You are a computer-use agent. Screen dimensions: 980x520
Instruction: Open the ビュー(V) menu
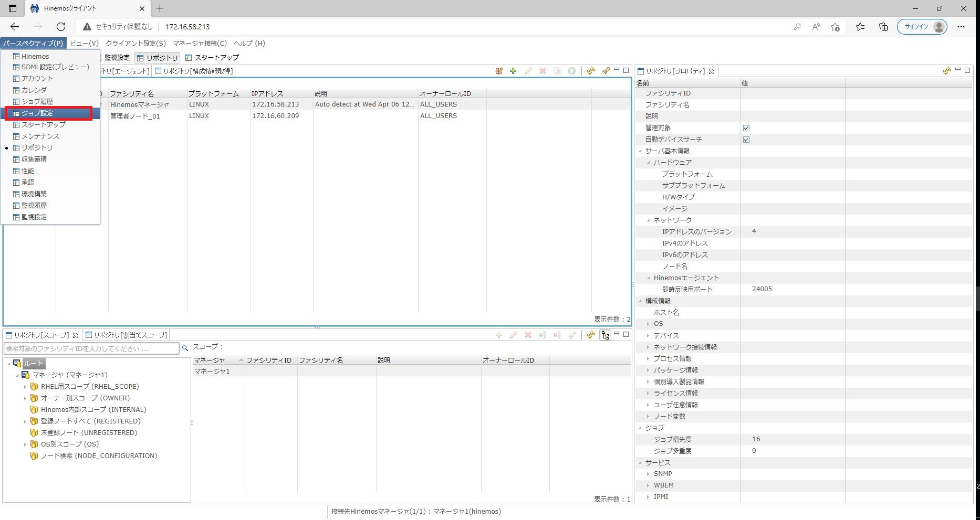(84, 44)
